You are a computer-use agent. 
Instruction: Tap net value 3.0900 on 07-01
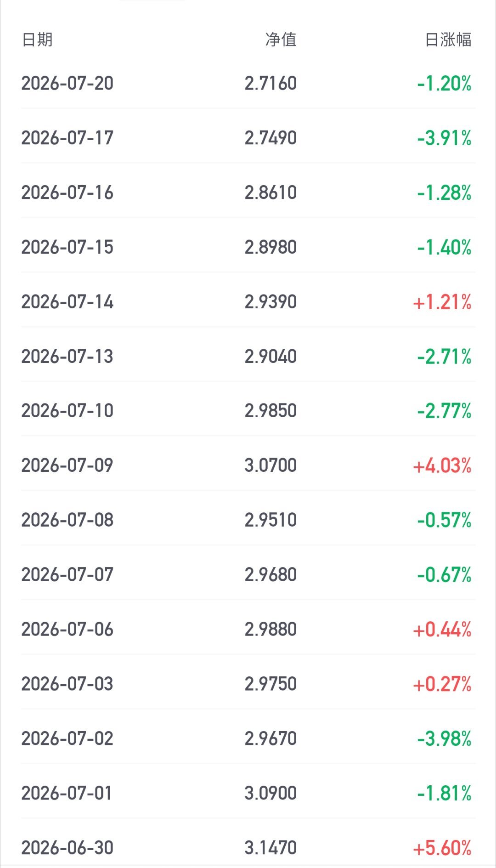pos(271,794)
